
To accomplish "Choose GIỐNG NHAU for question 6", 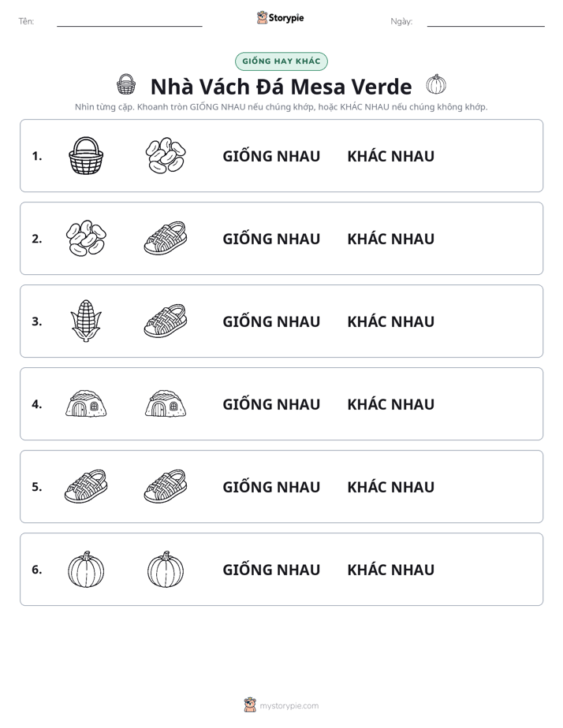I will [271, 569].
